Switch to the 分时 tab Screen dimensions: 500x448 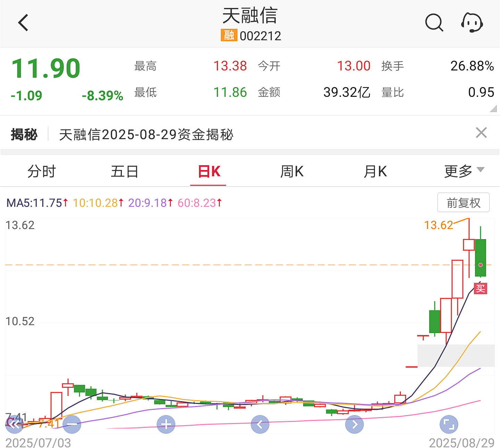[x=42, y=171]
